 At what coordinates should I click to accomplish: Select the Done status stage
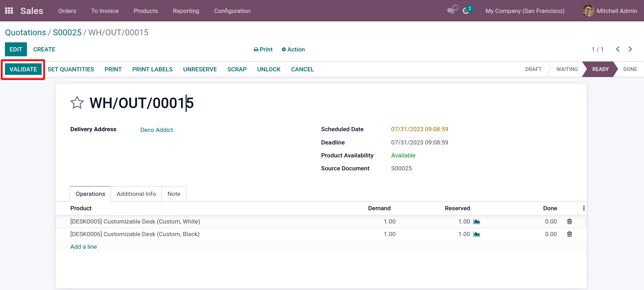click(x=630, y=69)
